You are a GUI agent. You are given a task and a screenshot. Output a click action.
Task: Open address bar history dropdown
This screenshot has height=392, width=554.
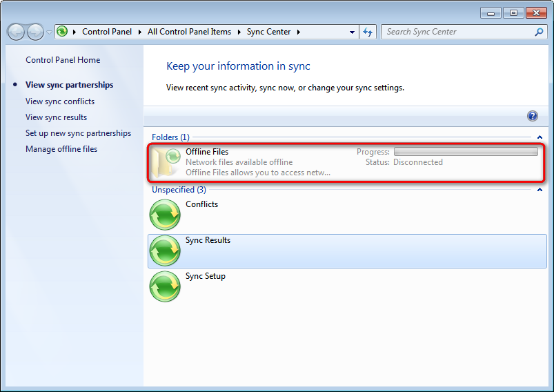(352, 32)
